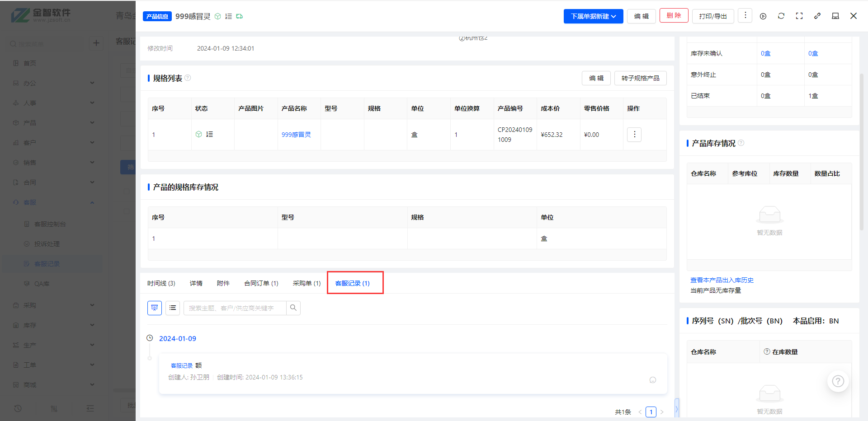The width and height of the screenshot is (868, 421).
Task: Switch to 附件 tab
Action: tap(223, 283)
